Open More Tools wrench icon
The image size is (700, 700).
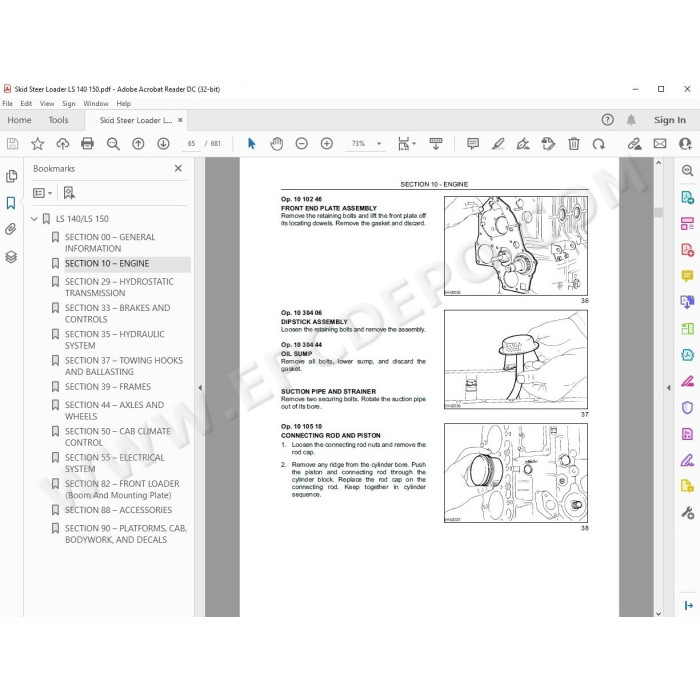[687, 512]
